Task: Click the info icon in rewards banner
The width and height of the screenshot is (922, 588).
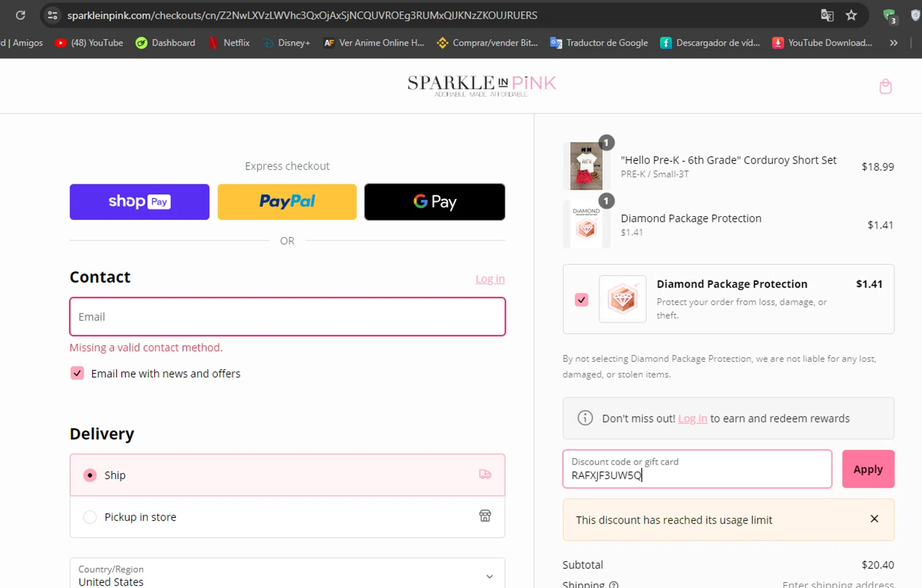Action: 585,418
